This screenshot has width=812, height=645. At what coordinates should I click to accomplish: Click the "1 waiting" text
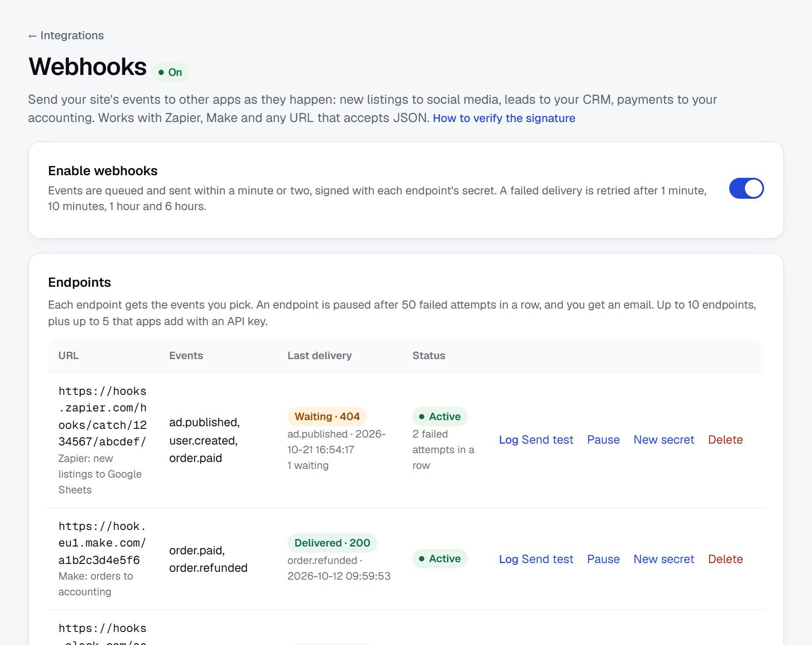pos(308,465)
